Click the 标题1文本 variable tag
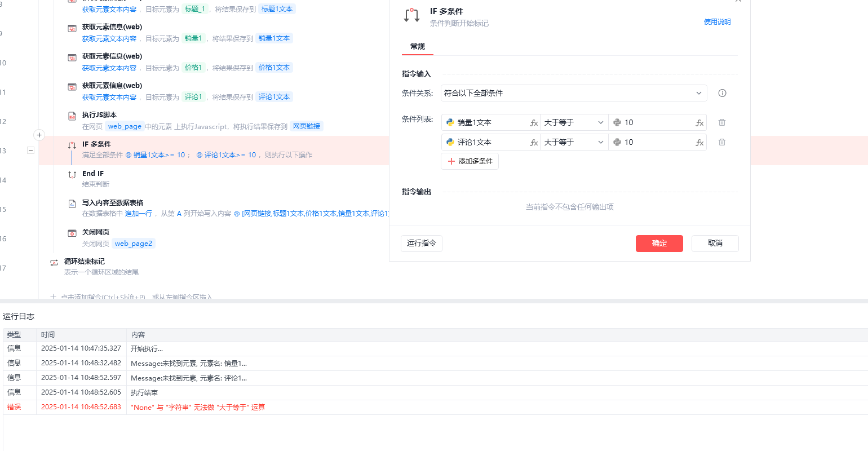 pyautogui.click(x=277, y=9)
